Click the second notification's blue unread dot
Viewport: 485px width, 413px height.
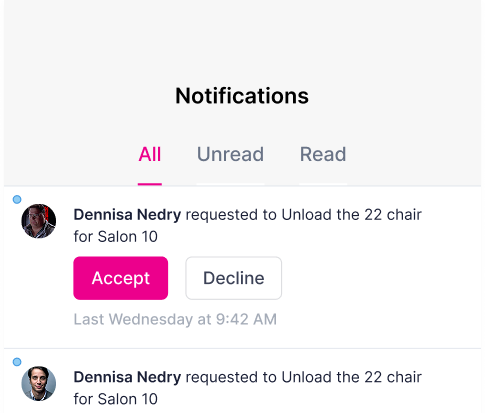(x=17, y=362)
